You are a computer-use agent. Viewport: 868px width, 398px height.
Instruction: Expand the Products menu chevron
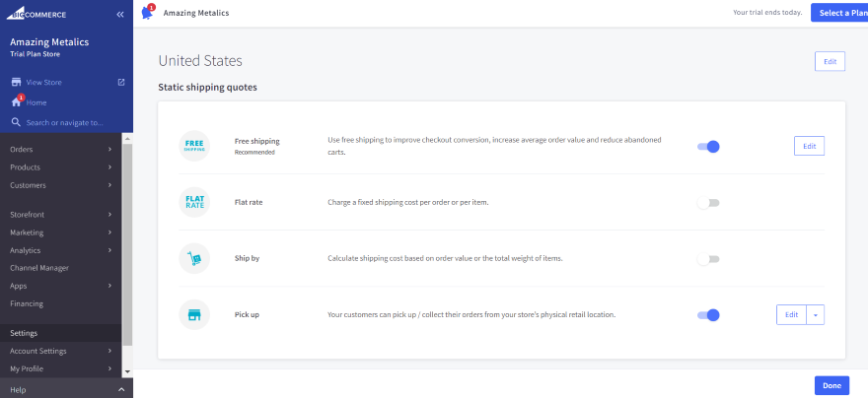(x=110, y=166)
